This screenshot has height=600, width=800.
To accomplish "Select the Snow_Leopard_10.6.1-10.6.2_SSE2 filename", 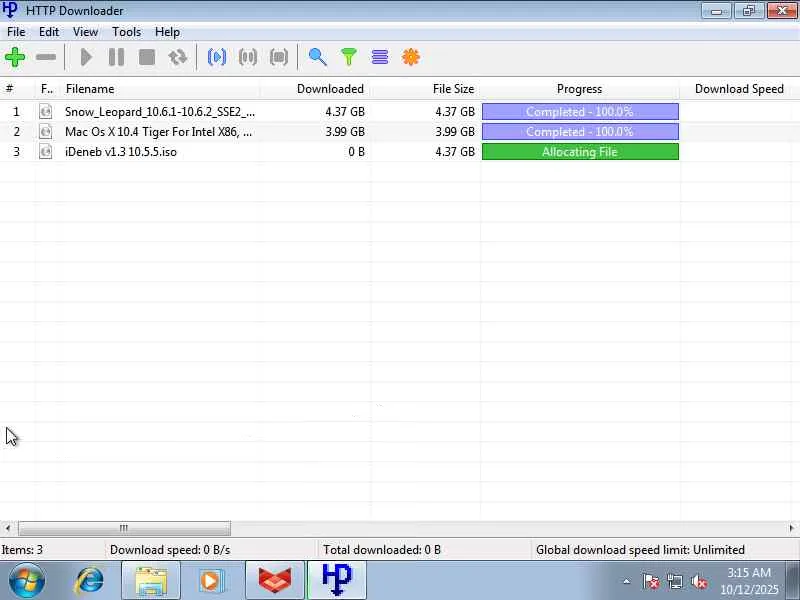I will (160, 112).
